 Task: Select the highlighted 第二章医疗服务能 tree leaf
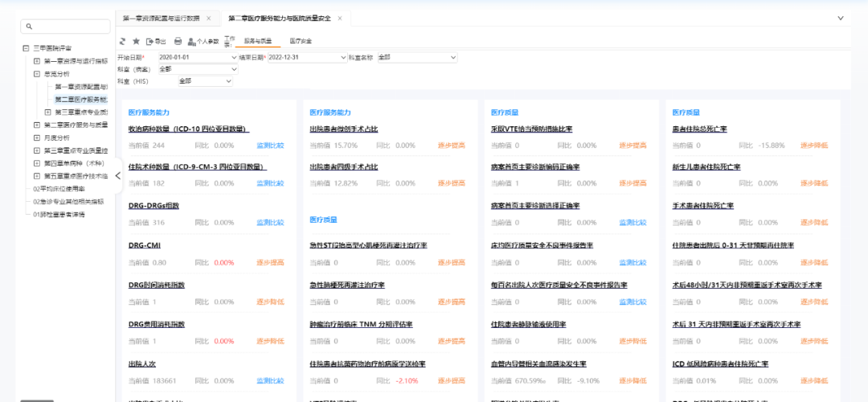point(81,100)
